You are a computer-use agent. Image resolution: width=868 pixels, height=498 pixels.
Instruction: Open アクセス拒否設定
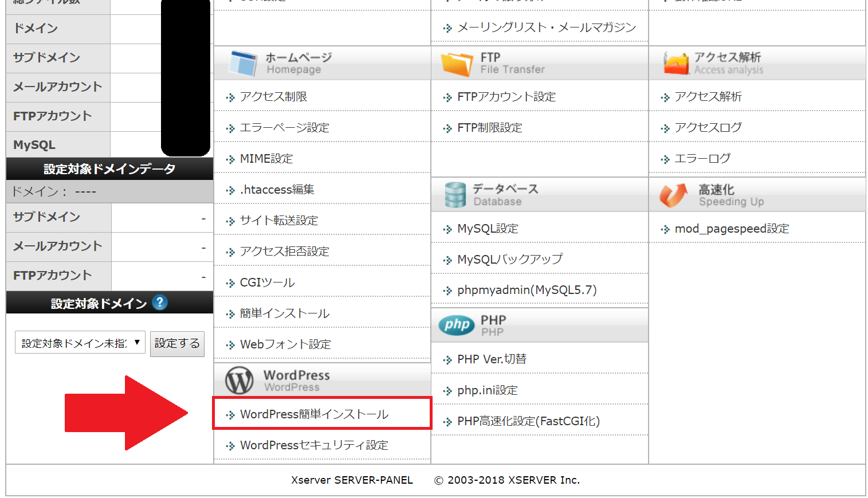(284, 251)
